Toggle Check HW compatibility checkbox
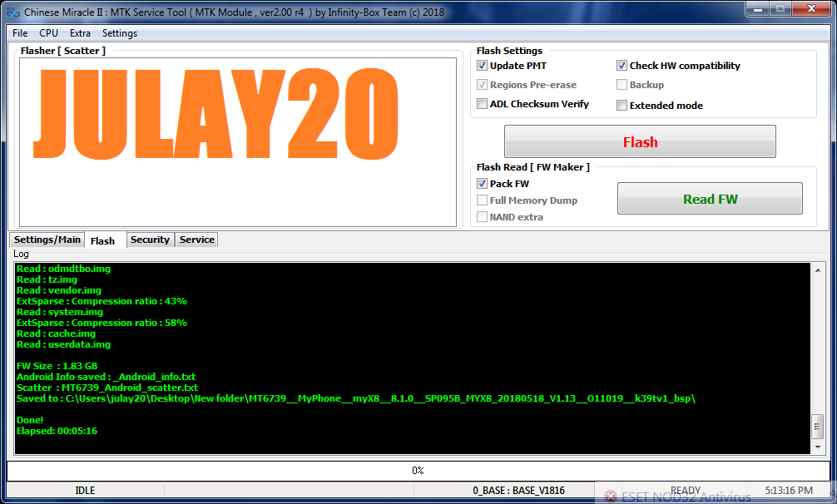837x504 pixels. point(622,66)
